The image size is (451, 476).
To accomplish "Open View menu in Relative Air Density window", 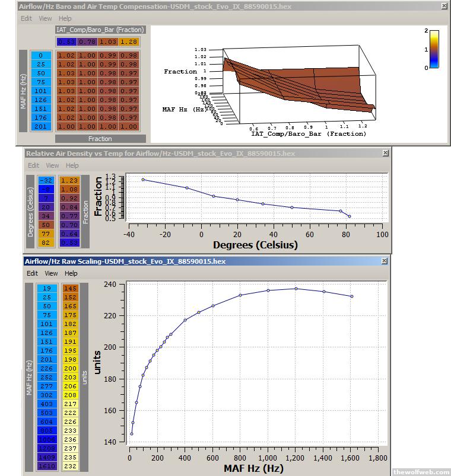I will [53, 165].
